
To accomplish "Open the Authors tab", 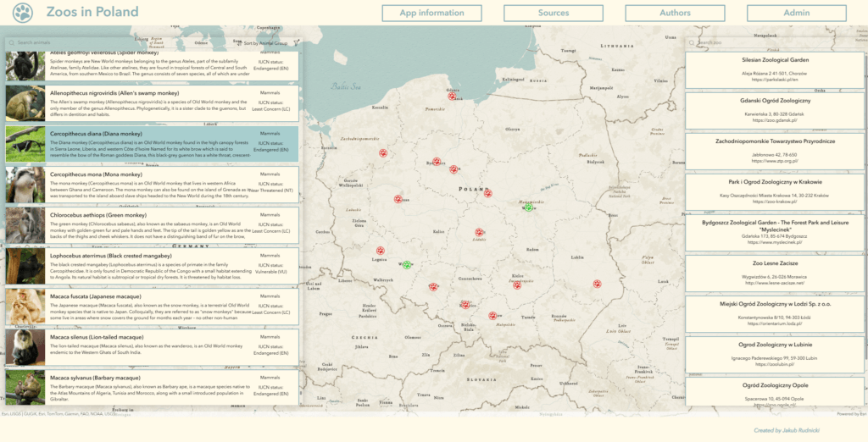I will (676, 14).
